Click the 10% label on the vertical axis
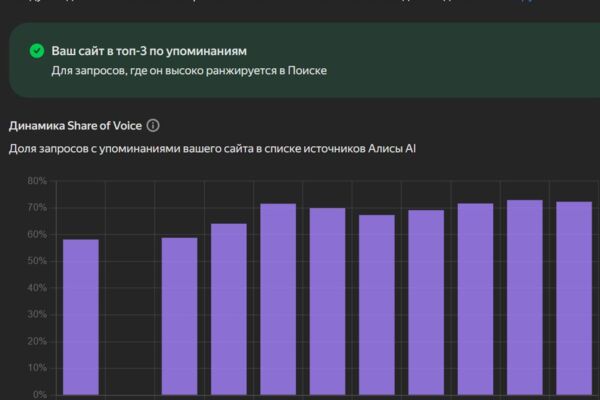The width and height of the screenshot is (600, 400). pyautogui.click(x=37, y=368)
